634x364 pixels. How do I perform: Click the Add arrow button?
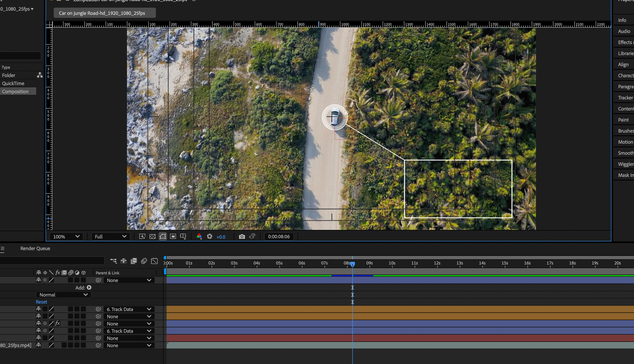[89, 288]
